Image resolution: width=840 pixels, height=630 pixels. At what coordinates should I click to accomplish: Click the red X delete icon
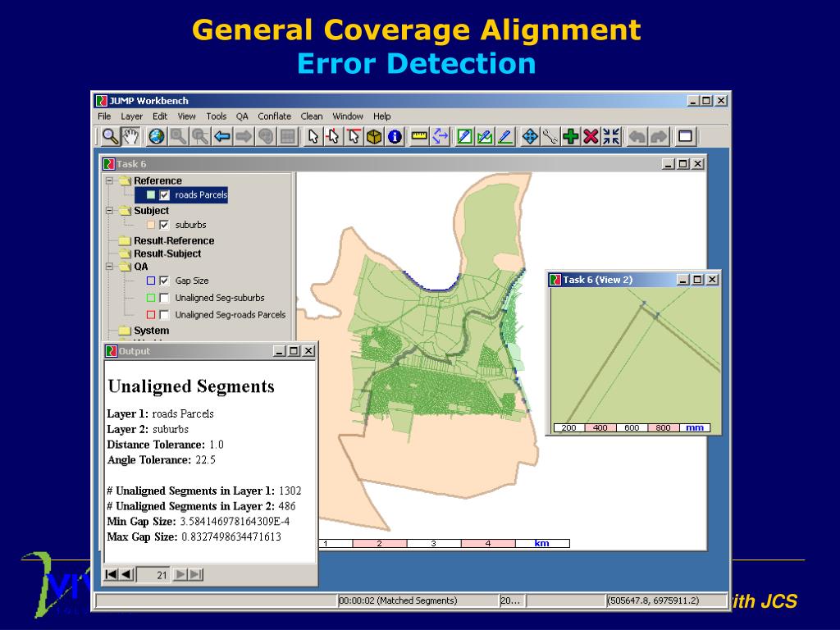[x=591, y=137]
